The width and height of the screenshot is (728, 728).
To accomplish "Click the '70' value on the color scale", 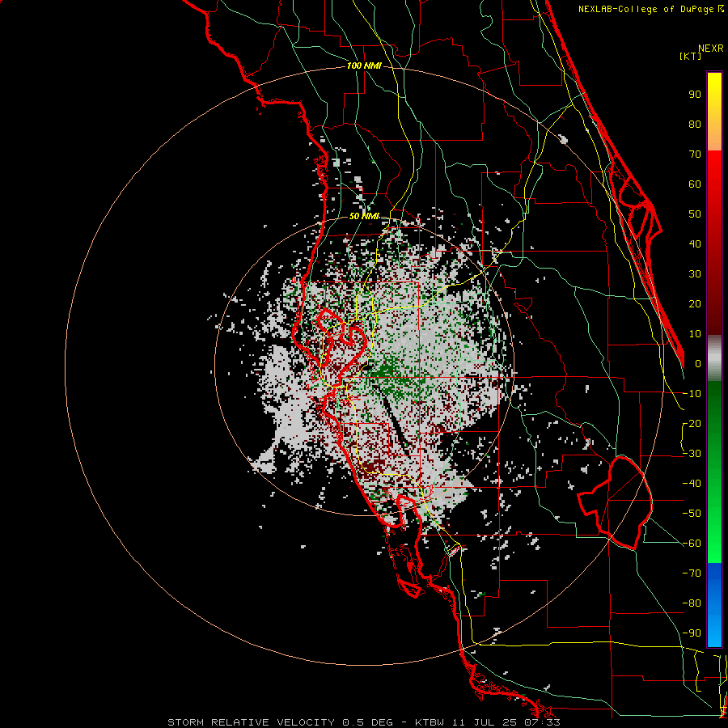I will 695,154.
